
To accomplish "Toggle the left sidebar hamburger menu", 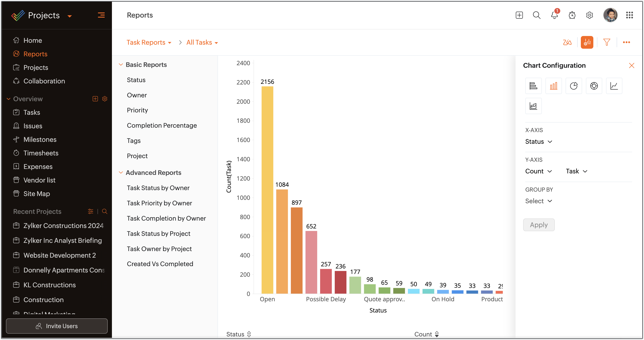I will click(x=101, y=15).
